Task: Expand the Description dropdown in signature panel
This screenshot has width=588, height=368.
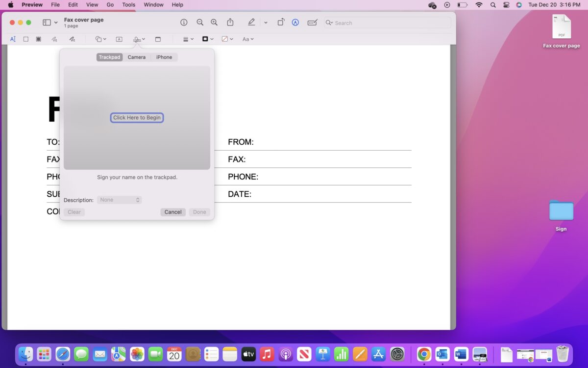Action: point(120,200)
